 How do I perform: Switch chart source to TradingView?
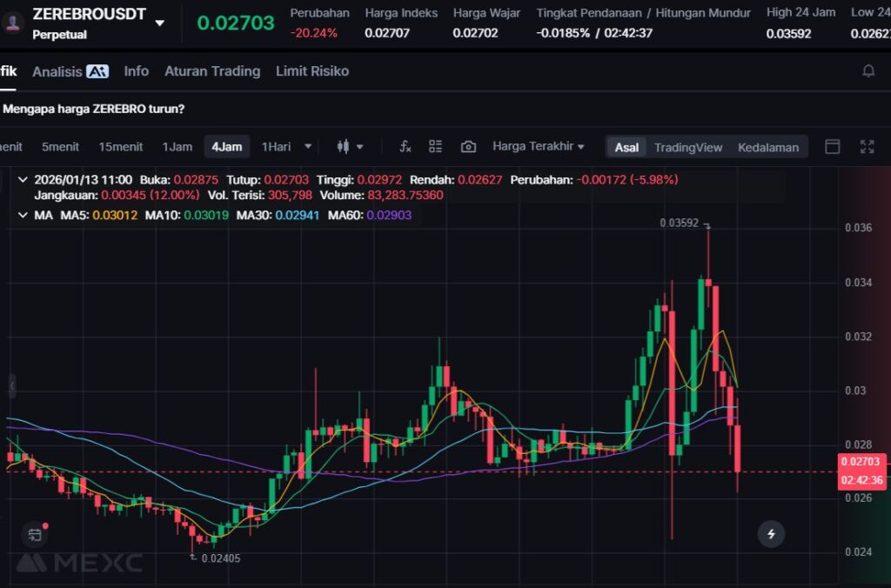click(687, 147)
